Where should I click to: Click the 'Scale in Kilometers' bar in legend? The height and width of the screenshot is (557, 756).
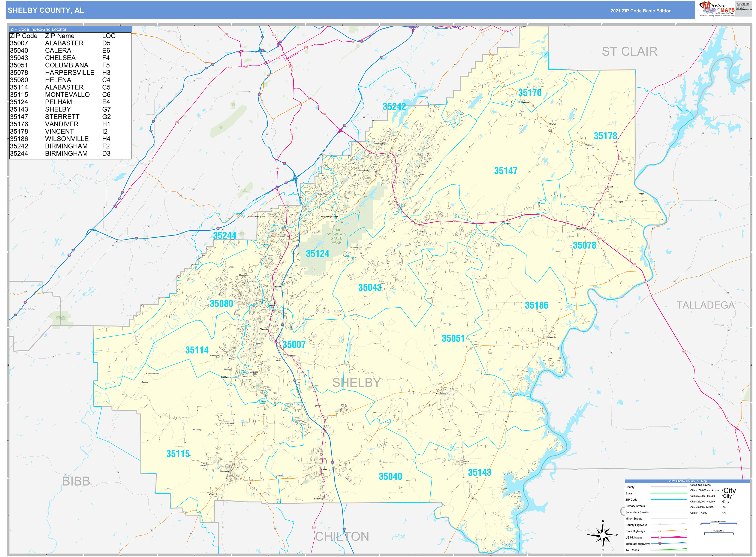pyautogui.click(x=719, y=523)
